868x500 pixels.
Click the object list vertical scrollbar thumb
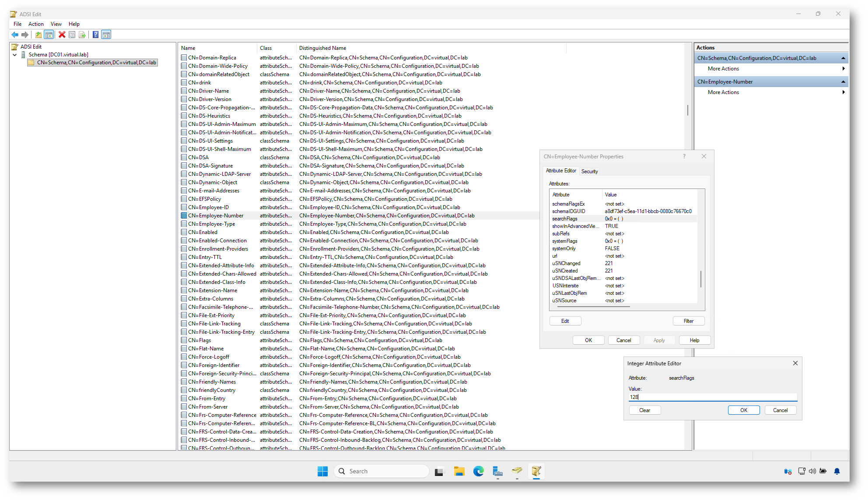tap(688, 110)
